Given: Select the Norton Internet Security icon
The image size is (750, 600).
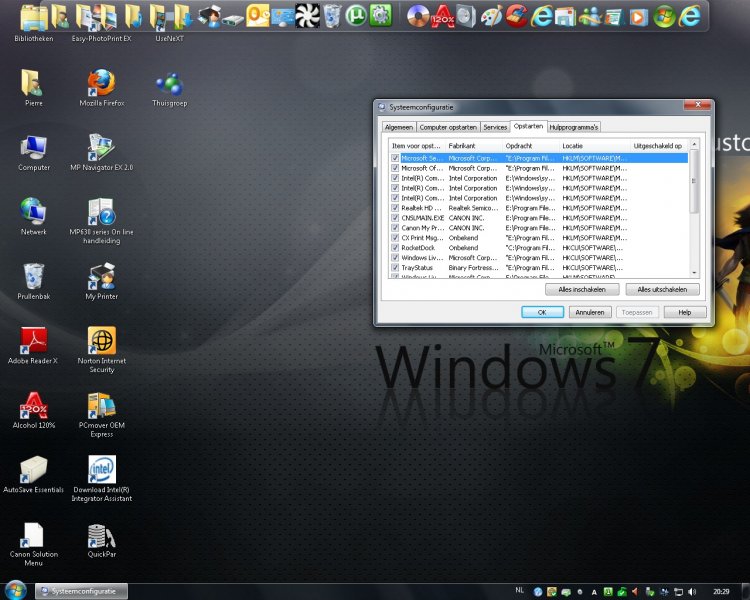Looking at the screenshot, I should (x=101, y=350).
